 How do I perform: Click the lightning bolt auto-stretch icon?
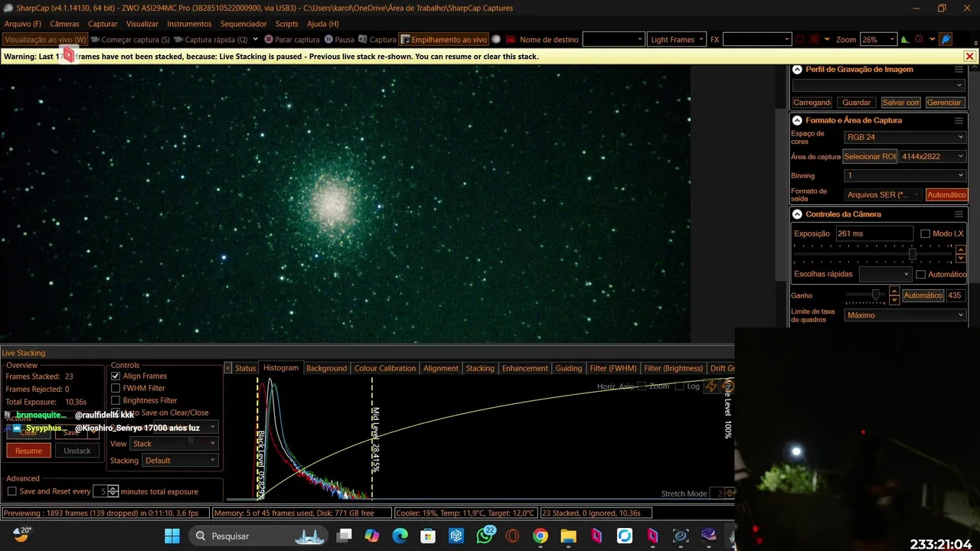[711, 386]
